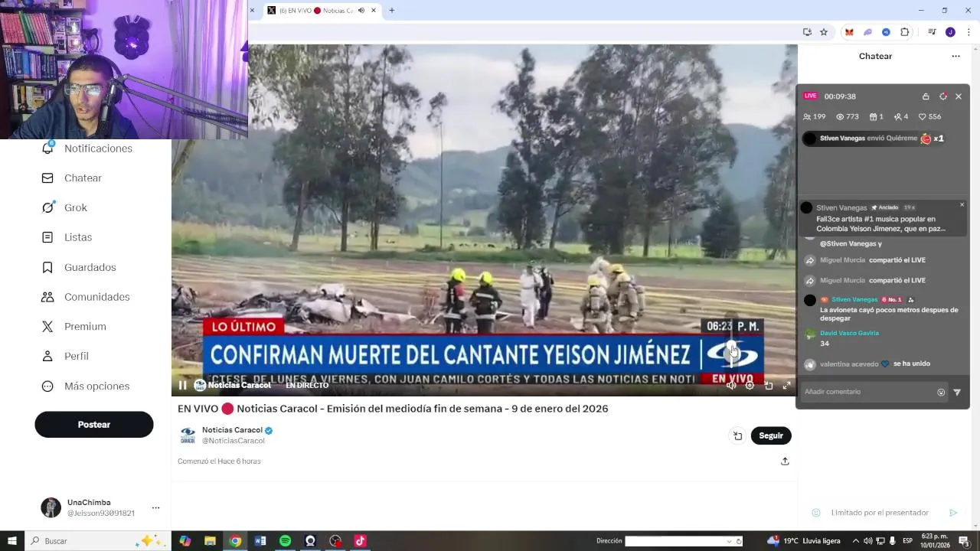The height and width of the screenshot is (551, 980).
Task: Open the weather widget 19°C Lluvia ligera
Action: (x=804, y=541)
